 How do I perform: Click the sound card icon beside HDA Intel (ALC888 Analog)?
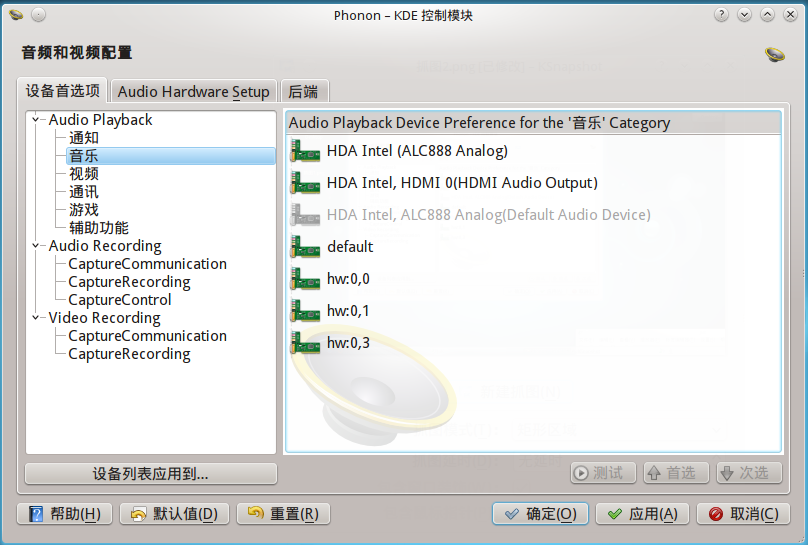[305, 151]
